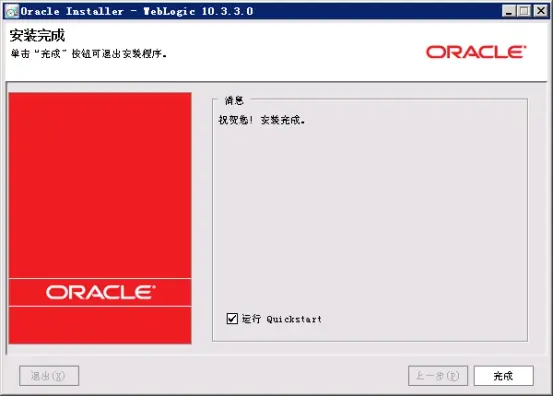Click the 单击"完成"按钮可退出安装程序 instruction text

coord(88,54)
